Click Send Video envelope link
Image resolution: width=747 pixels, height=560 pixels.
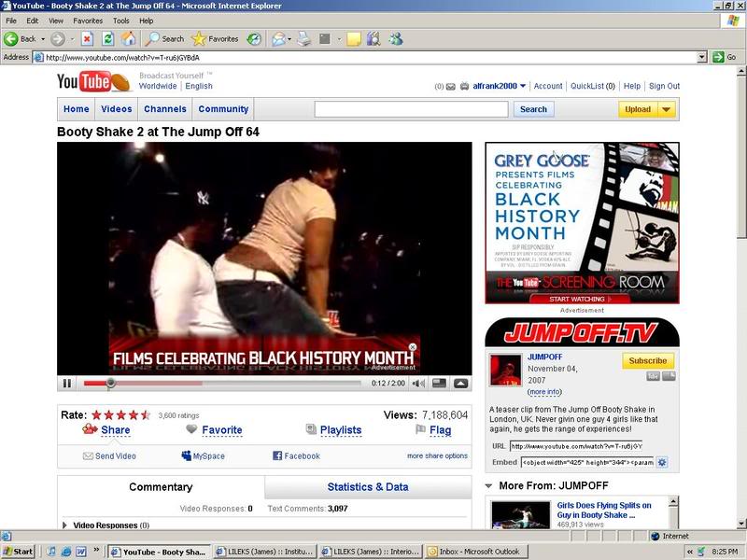click(109, 455)
